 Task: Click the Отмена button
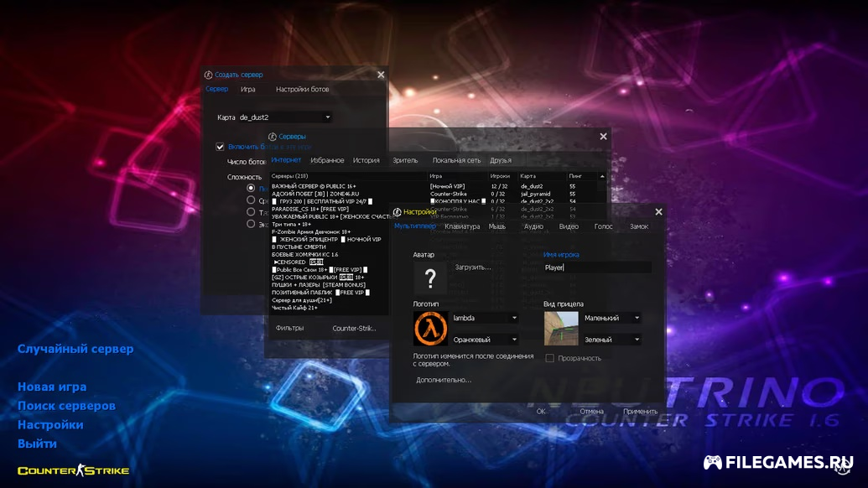[591, 412]
